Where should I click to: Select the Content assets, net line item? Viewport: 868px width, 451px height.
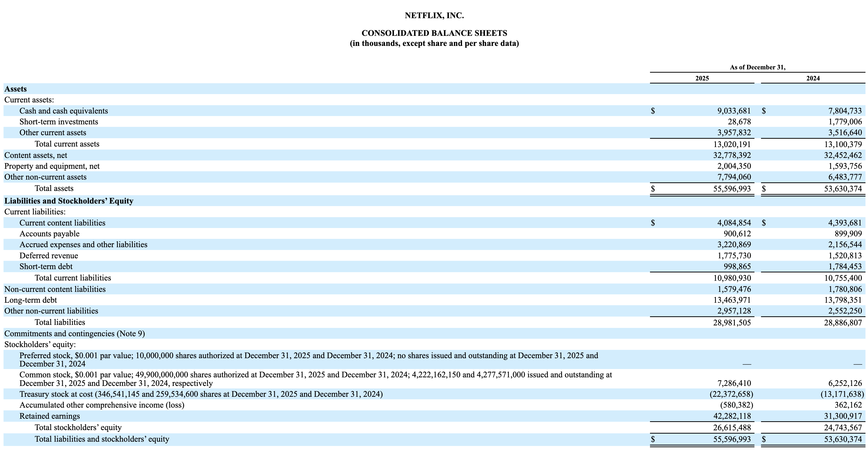pyautogui.click(x=36, y=155)
